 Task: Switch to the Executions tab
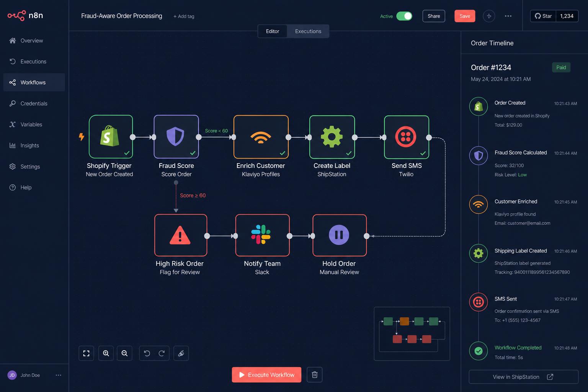[308, 31]
